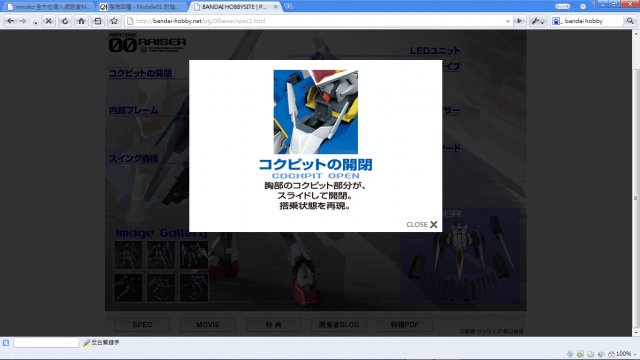
Task: Click the MOVIE button
Action: click(x=208, y=325)
